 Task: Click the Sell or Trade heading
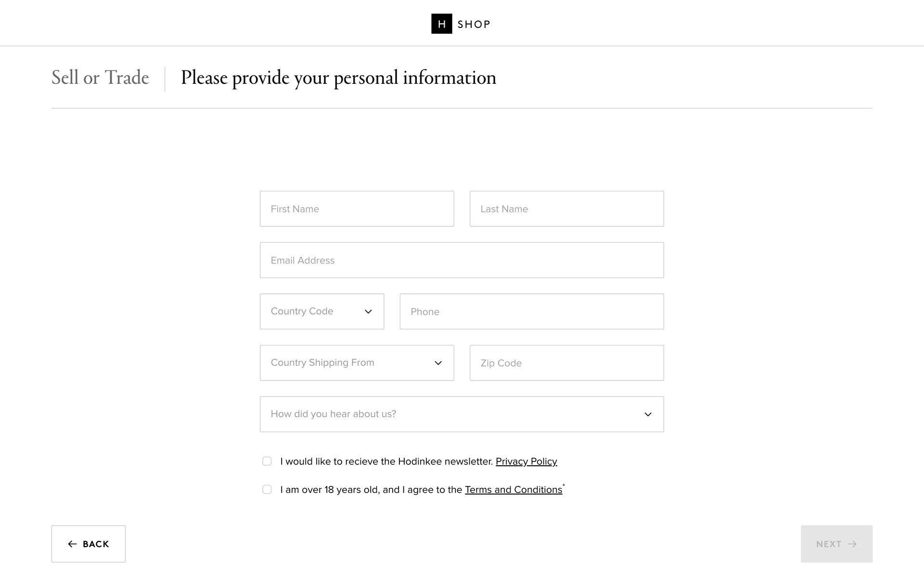click(x=100, y=78)
